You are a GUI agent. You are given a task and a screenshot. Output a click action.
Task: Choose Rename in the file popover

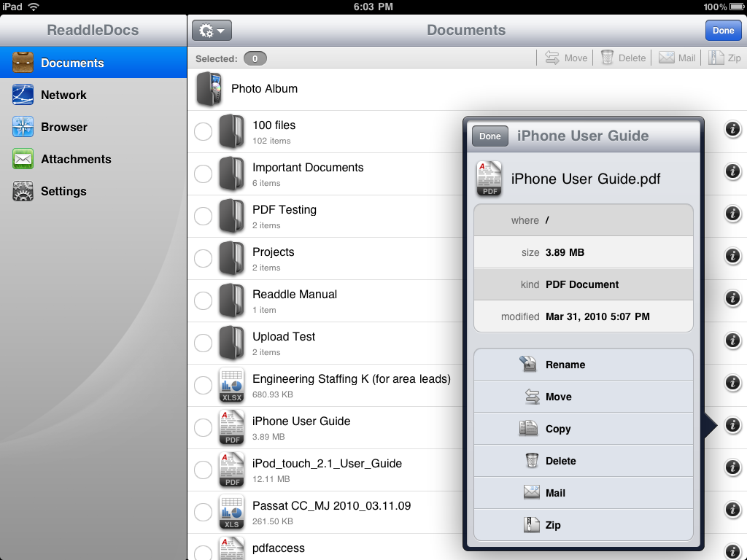coord(583,365)
